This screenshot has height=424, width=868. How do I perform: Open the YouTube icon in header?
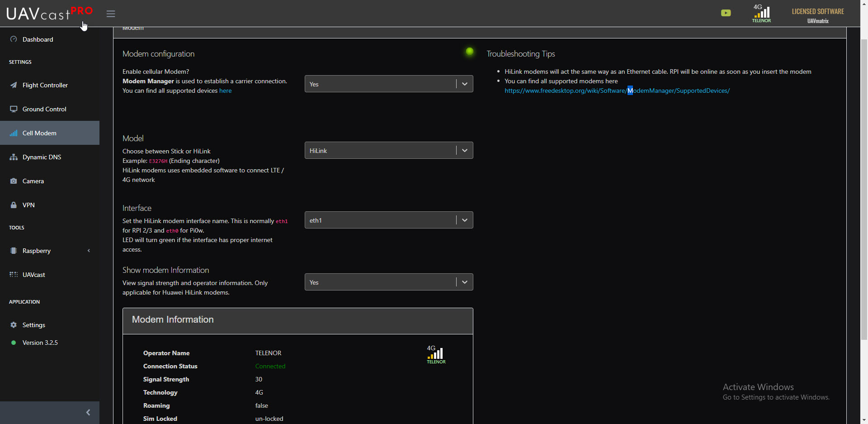click(x=726, y=13)
